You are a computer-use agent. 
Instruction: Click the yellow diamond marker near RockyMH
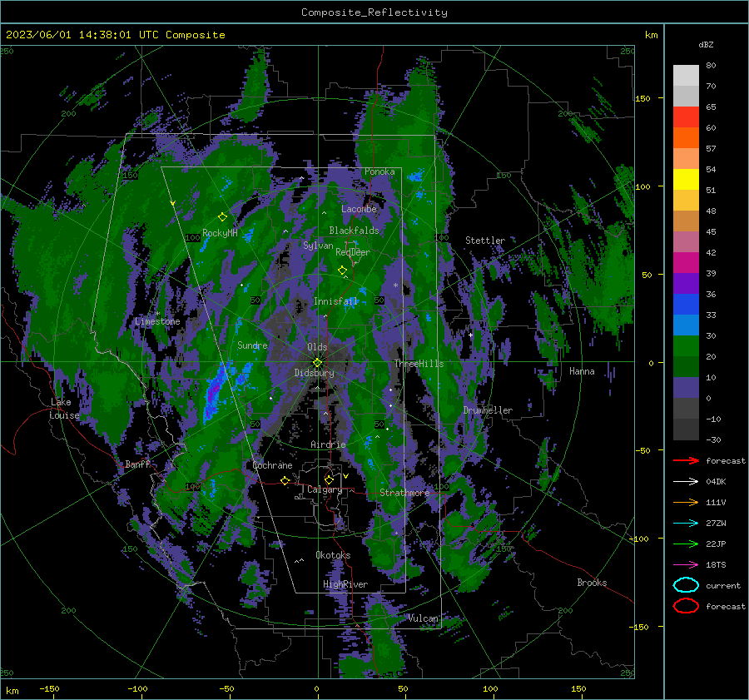click(x=222, y=217)
